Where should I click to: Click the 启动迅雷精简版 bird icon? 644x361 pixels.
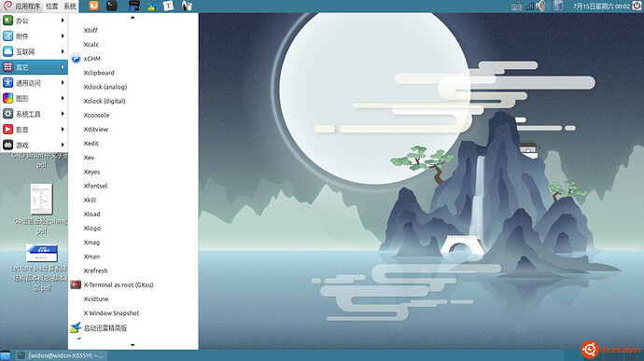[76, 327]
